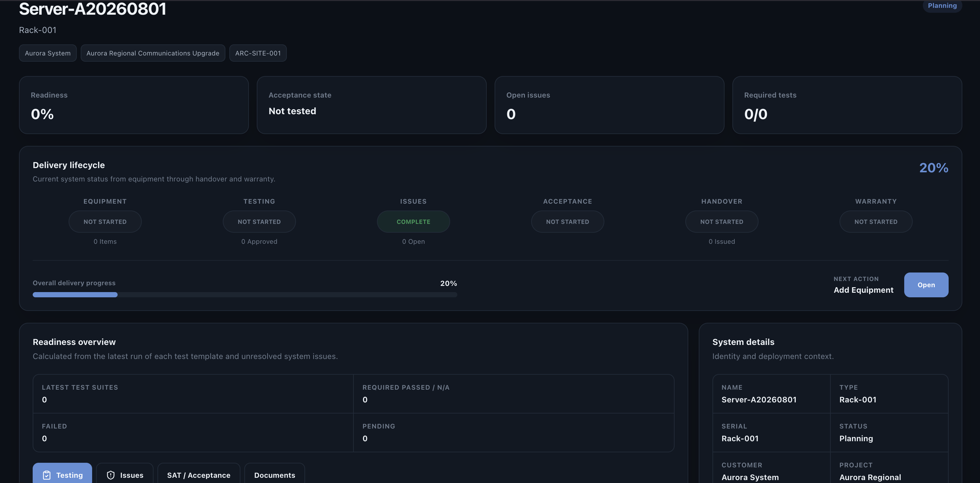Click the Aurora System tag
Screen dimensions: 980x483
(48, 53)
